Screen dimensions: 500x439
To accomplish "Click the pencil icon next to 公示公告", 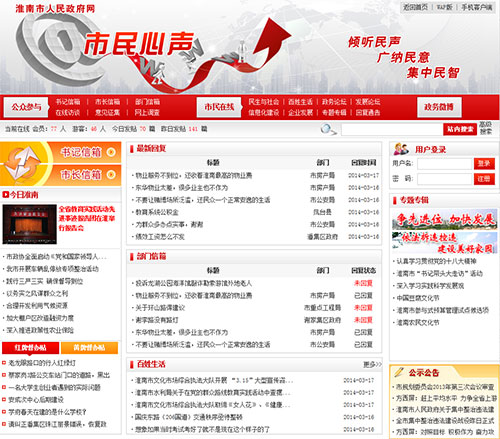I will click(399, 372).
